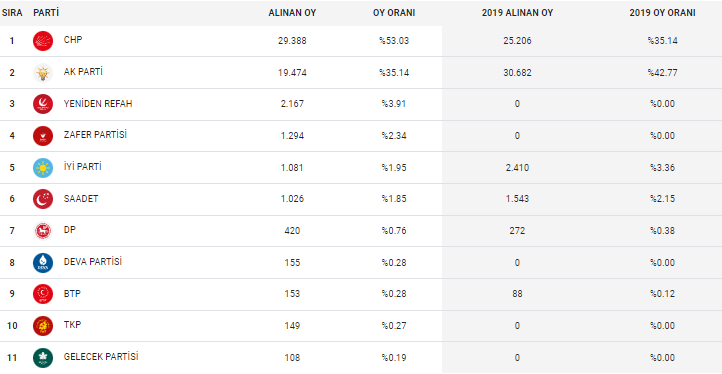Image resolution: width=722 pixels, height=374 pixels.
Task: Select the 2019 ALINAN OY header
Action: [x=518, y=13]
